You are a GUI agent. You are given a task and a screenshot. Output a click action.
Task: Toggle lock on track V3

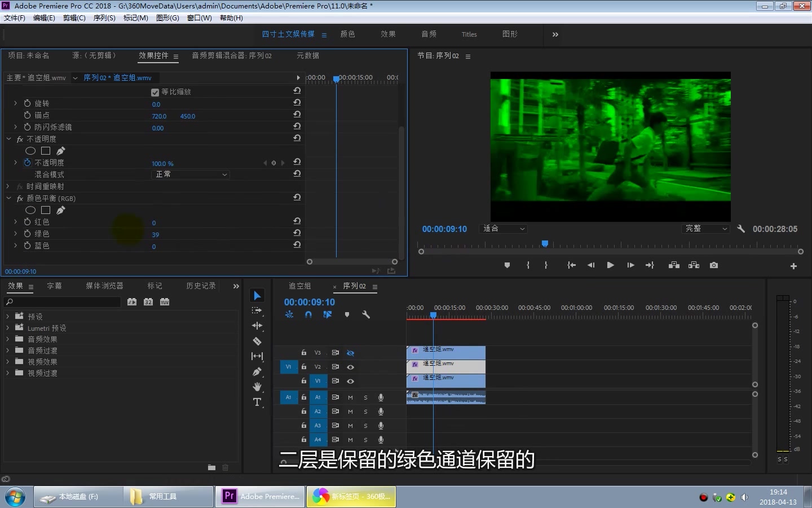point(303,353)
